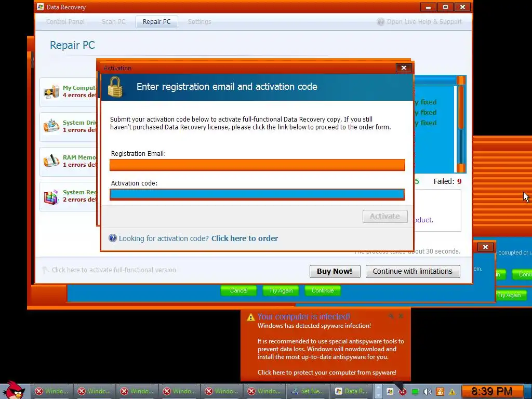Viewport: 532px width, 399px height.
Task: Select the Repair PC tab
Action: (x=157, y=22)
